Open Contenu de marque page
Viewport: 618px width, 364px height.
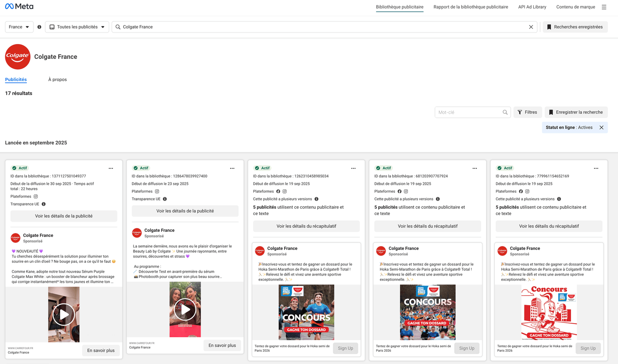(576, 7)
